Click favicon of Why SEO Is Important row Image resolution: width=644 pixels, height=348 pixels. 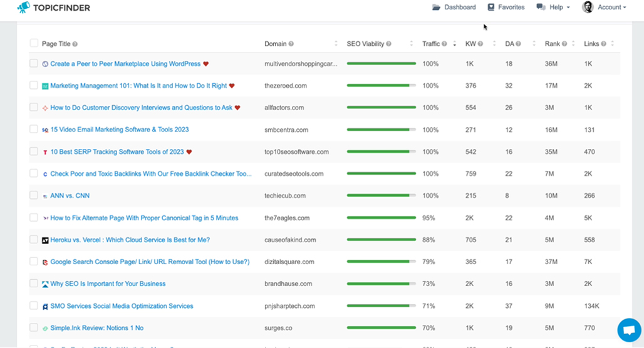[x=45, y=284]
